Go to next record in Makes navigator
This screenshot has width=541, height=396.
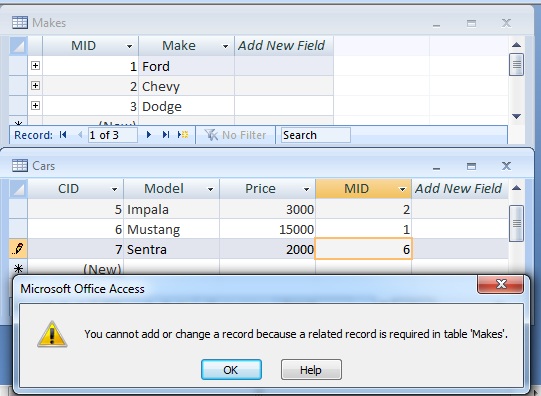tap(149, 135)
